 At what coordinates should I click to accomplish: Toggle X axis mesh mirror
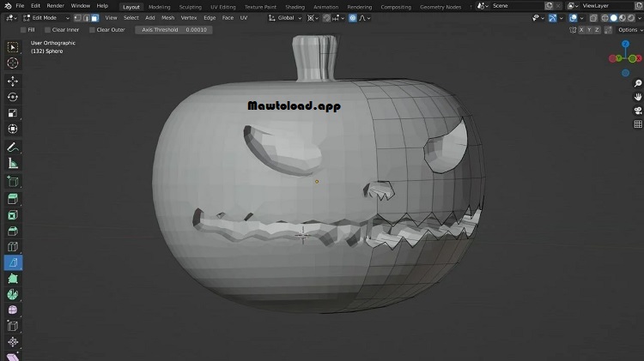click(581, 30)
